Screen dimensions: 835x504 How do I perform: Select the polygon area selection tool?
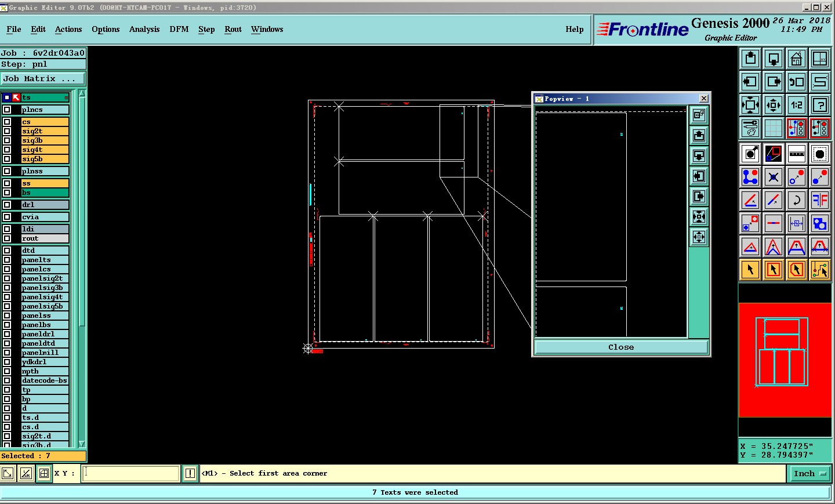pyautogui.click(x=797, y=270)
